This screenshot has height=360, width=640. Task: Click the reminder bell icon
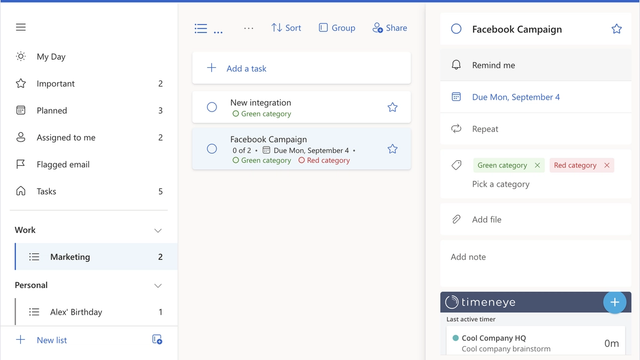point(456,65)
